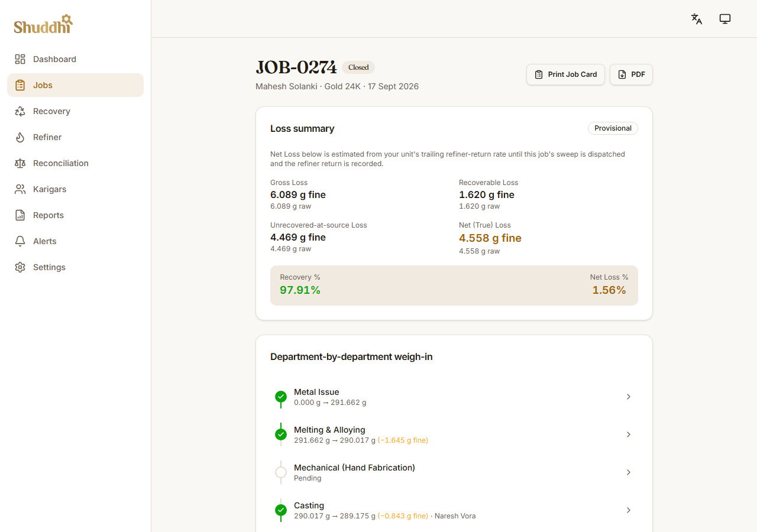Open the Jobs section

[75, 85]
